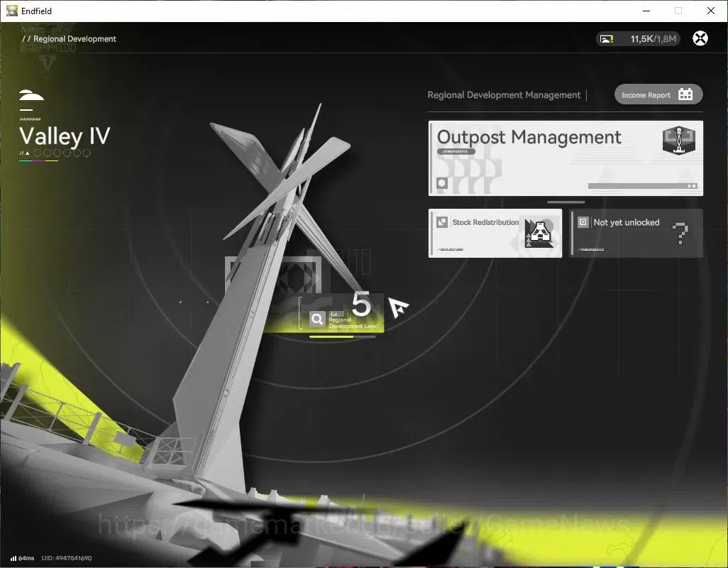728x568 pixels.
Task: Select the Not yet unlocked card
Action: [636, 233]
